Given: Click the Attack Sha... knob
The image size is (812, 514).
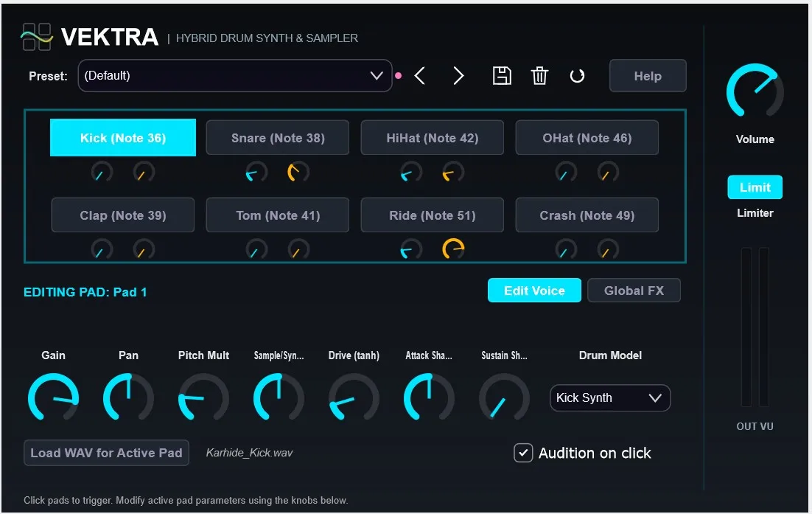Looking at the screenshot, I should pyautogui.click(x=429, y=398).
